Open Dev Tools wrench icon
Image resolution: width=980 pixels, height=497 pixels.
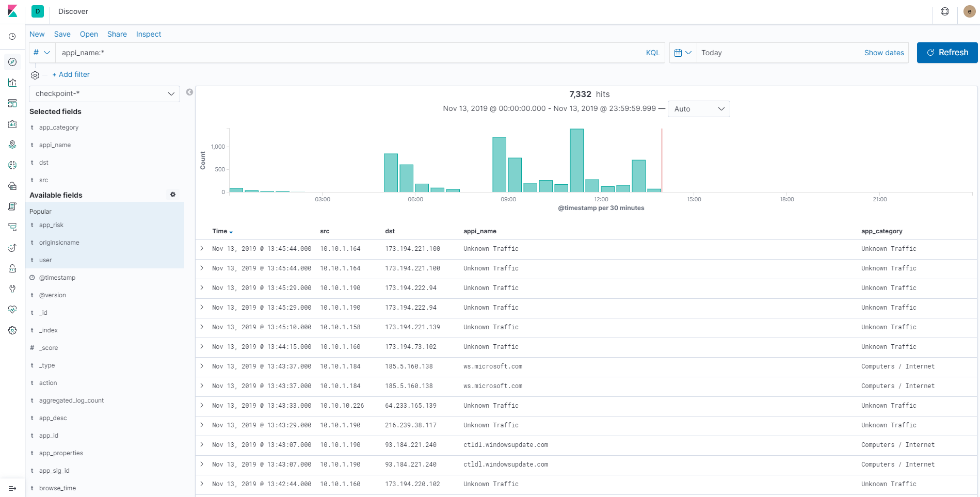12,289
